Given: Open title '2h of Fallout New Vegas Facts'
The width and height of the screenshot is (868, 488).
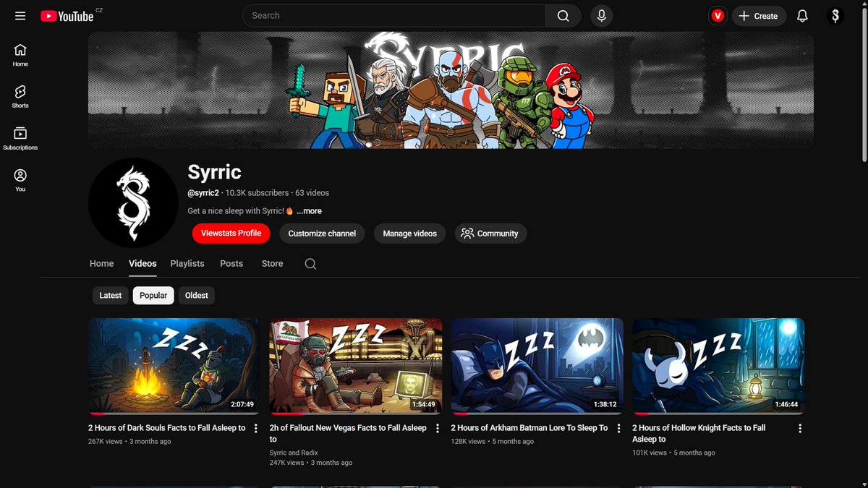Looking at the screenshot, I should tap(348, 433).
